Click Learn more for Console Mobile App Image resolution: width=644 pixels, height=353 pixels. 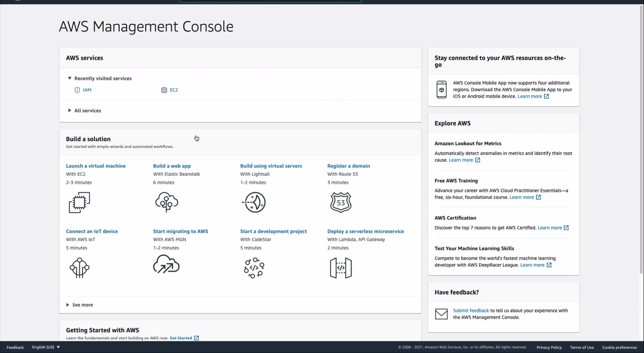coord(530,96)
